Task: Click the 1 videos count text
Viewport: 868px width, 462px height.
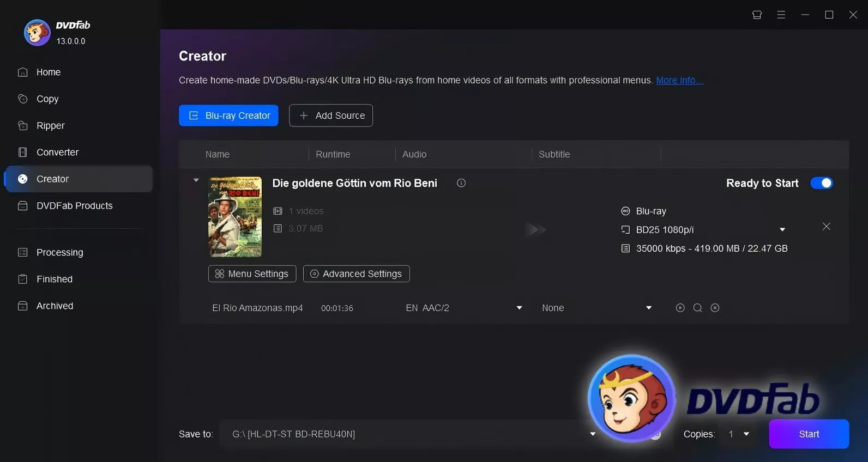Action: [306, 211]
